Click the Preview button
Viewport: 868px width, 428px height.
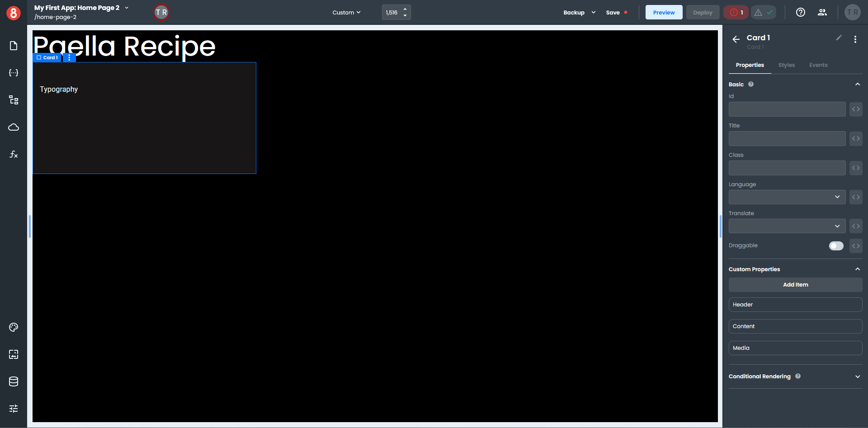coord(664,13)
